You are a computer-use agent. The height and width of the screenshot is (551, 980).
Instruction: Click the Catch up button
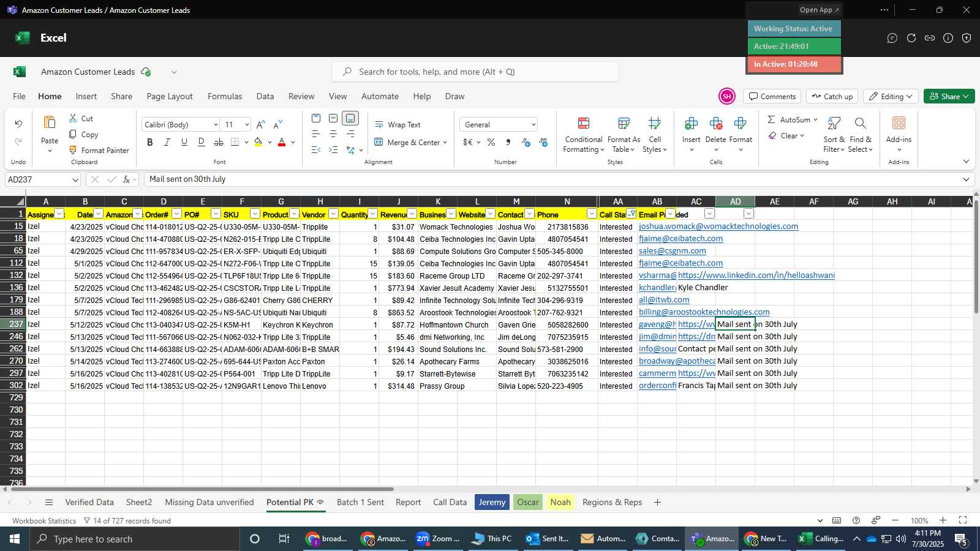(x=832, y=96)
